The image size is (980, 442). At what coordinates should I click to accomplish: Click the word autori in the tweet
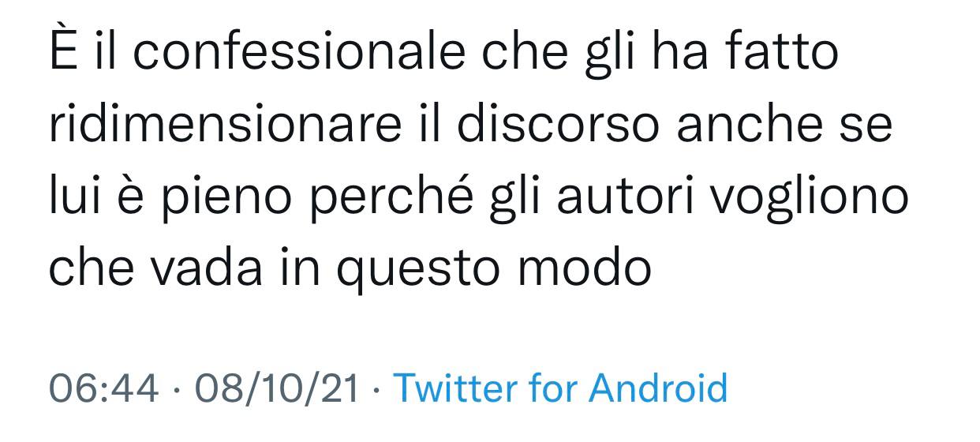(x=627, y=197)
